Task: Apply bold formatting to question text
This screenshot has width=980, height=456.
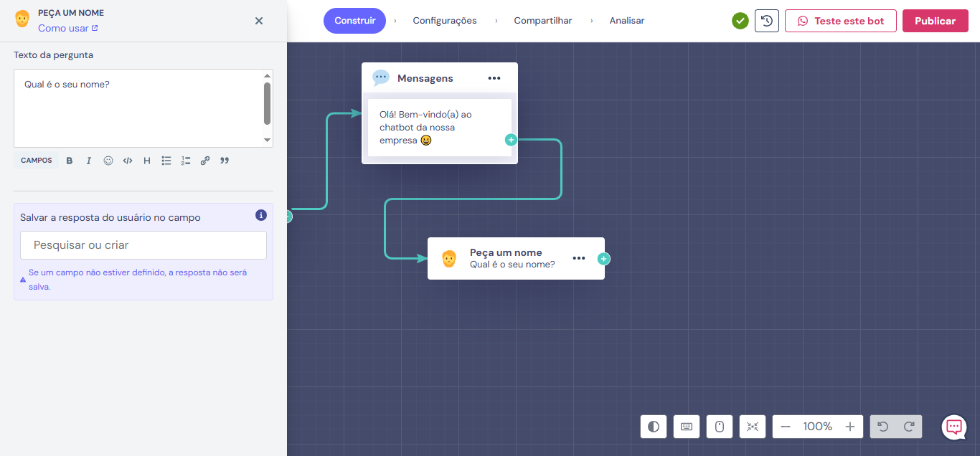Action: (x=70, y=161)
